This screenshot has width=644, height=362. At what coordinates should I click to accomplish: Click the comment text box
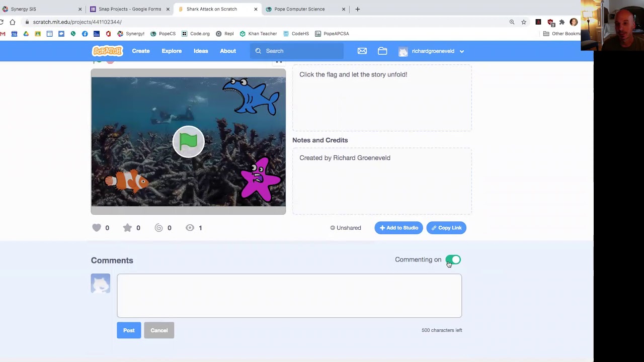[x=289, y=296]
